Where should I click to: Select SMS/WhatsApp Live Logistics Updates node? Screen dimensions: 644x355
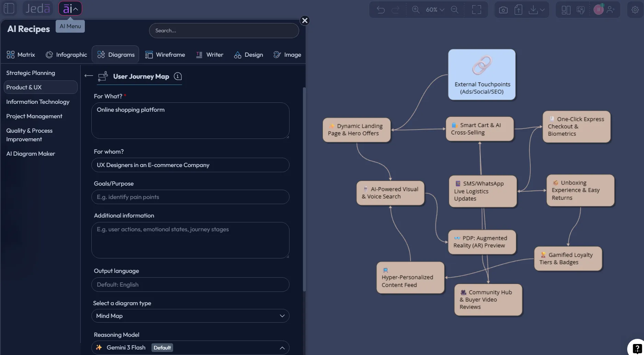[483, 191]
